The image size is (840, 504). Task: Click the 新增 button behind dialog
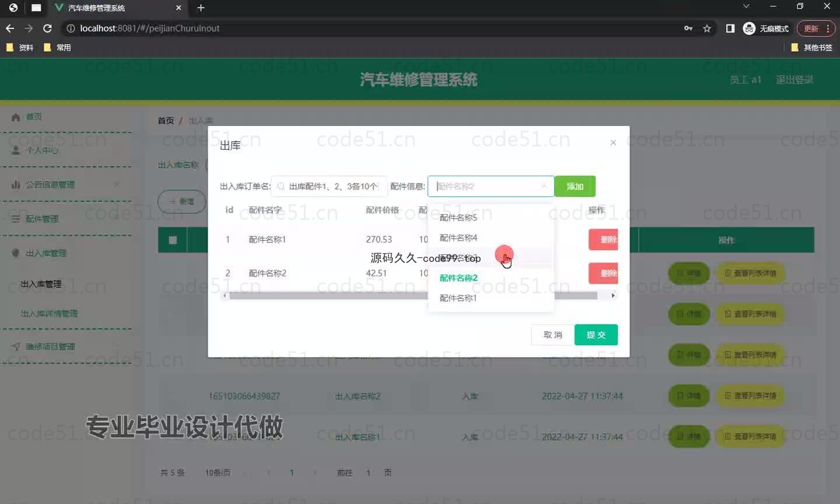click(x=182, y=202)
